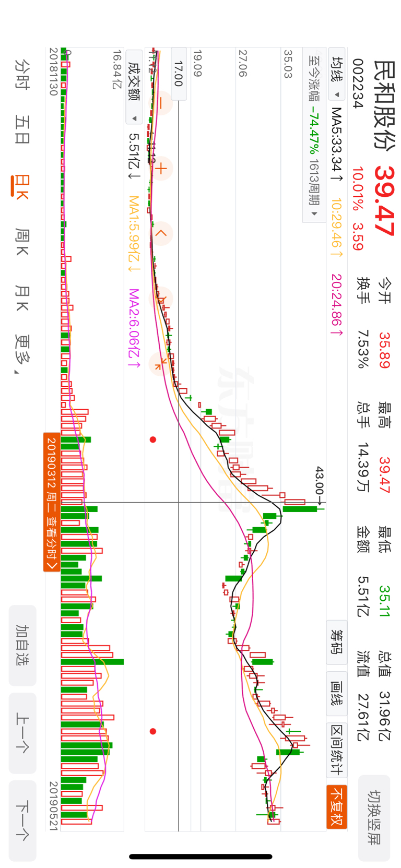Tap the start date 20181130
The width and height of the screenshot is (401, 868).
[53, 72]
